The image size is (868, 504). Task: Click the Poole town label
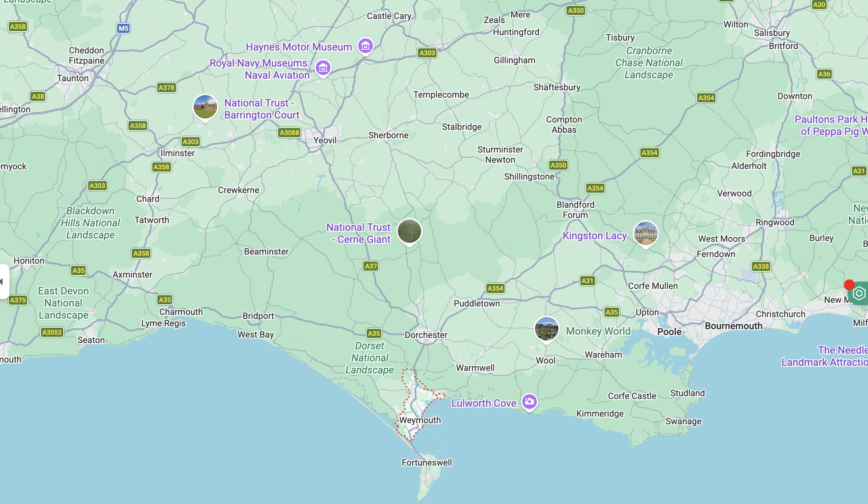tap(669, 332)
